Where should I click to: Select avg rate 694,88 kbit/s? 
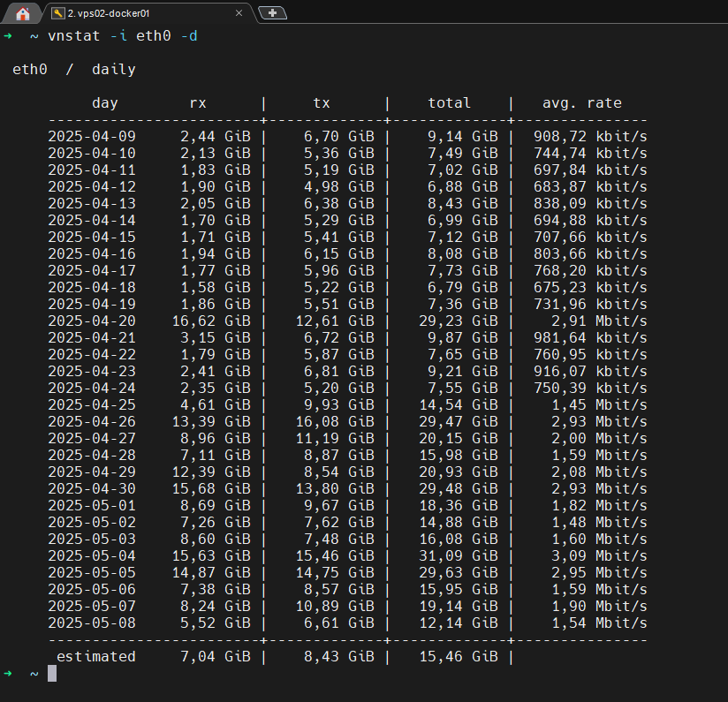pyautogui.click(x=590, y=220)
